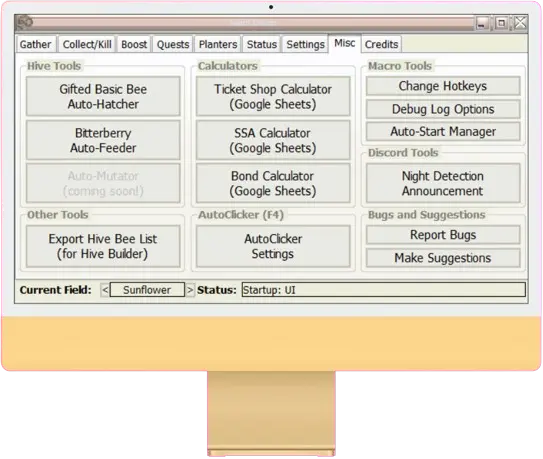The width and height of the screenshot is (543, 459).
Task: Click Report Bugs button
Action: point(443,235)
